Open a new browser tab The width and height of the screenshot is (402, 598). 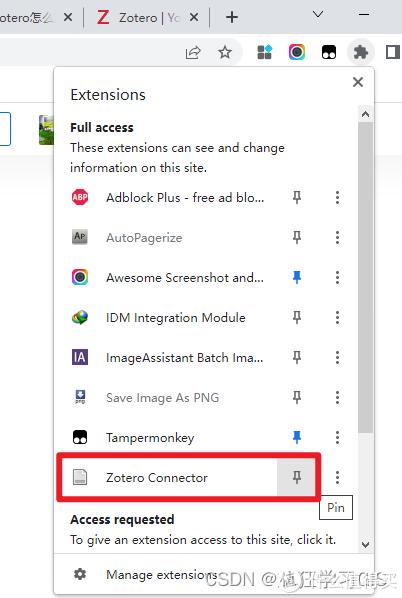pos(232,17)
